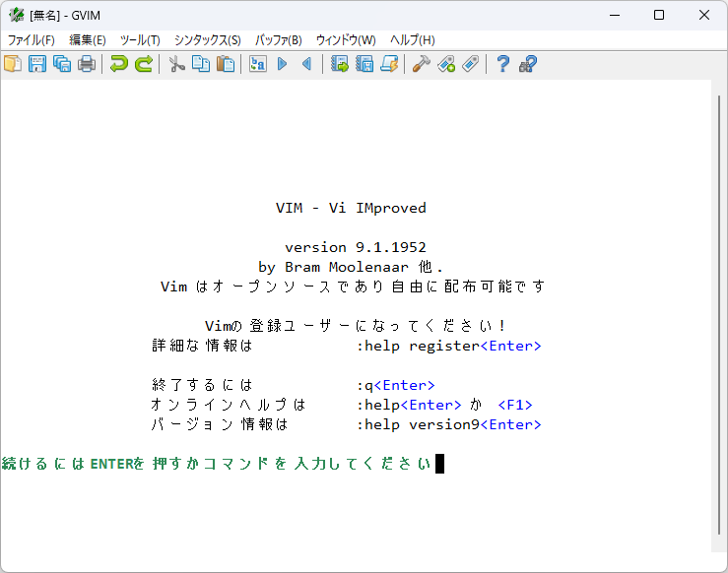Viewport: 728px width, 573px height.
Task: Click the Find Previous arrow icon
Action: point(307,64)
